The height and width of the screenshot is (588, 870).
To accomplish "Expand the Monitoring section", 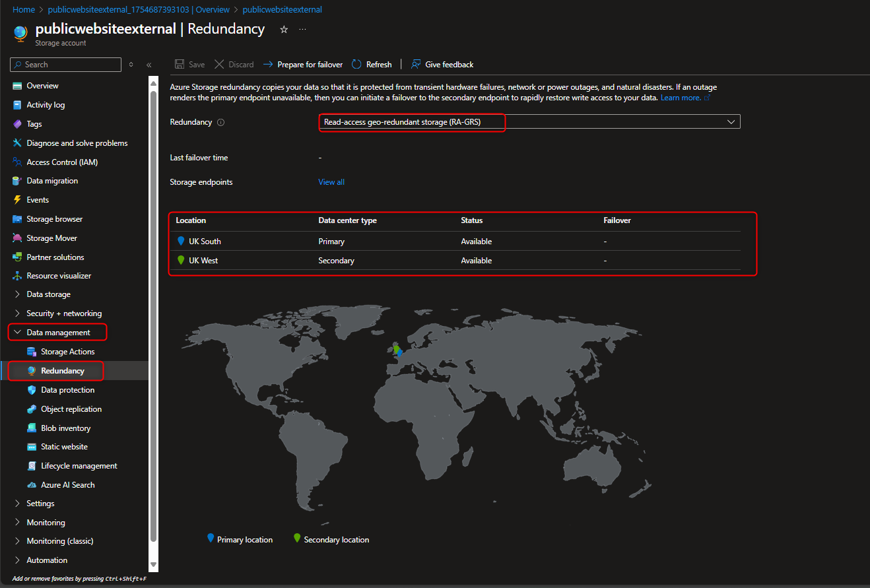I will tap(46, 523).
